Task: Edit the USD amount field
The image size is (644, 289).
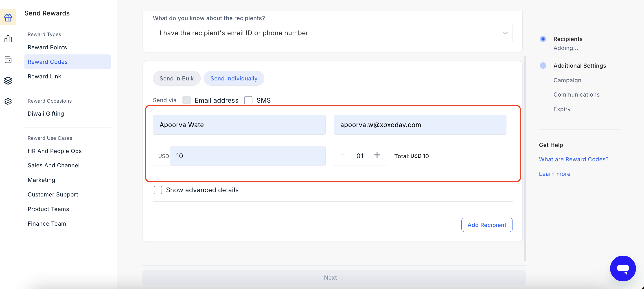Action: coord(248,156)
